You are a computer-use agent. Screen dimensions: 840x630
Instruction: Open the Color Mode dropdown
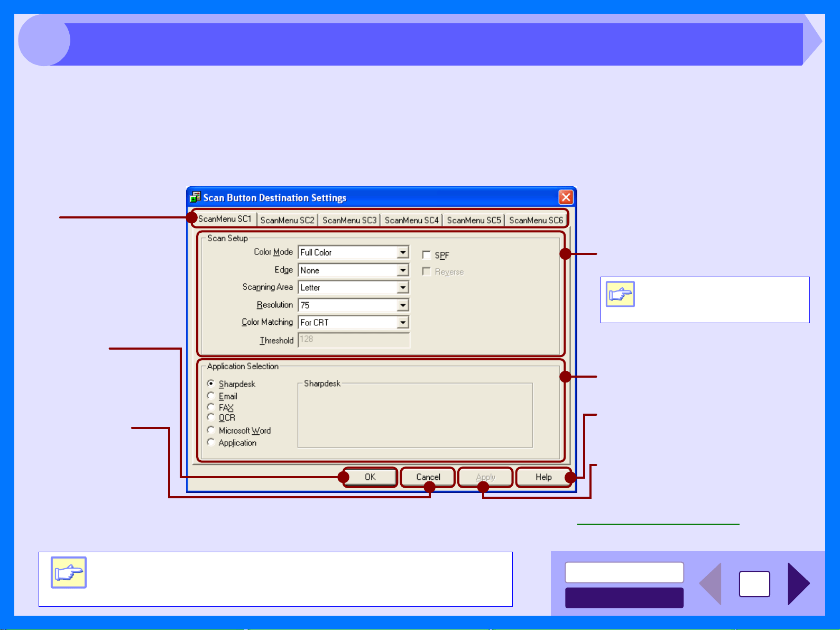coord(403,252)
